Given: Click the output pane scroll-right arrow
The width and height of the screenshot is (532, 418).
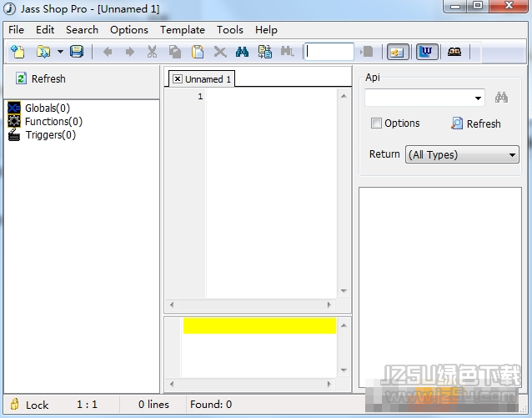Looking at the screenshot, I should [329, 384].
